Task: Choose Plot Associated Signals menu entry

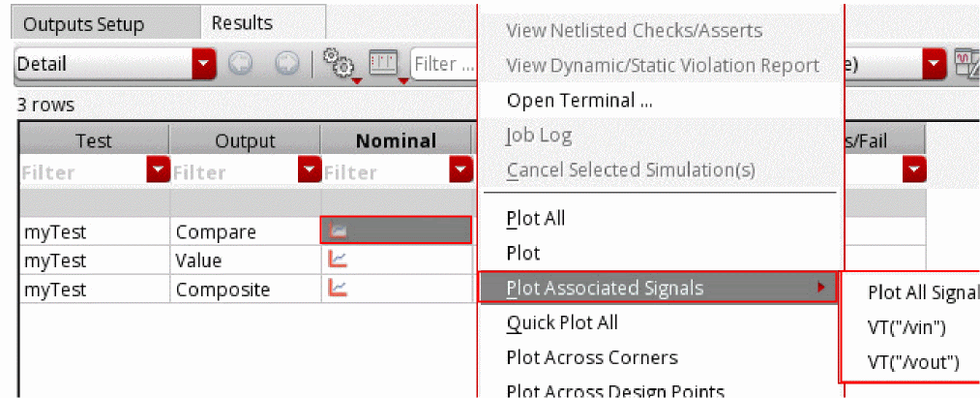Action: tap(605, 288)
